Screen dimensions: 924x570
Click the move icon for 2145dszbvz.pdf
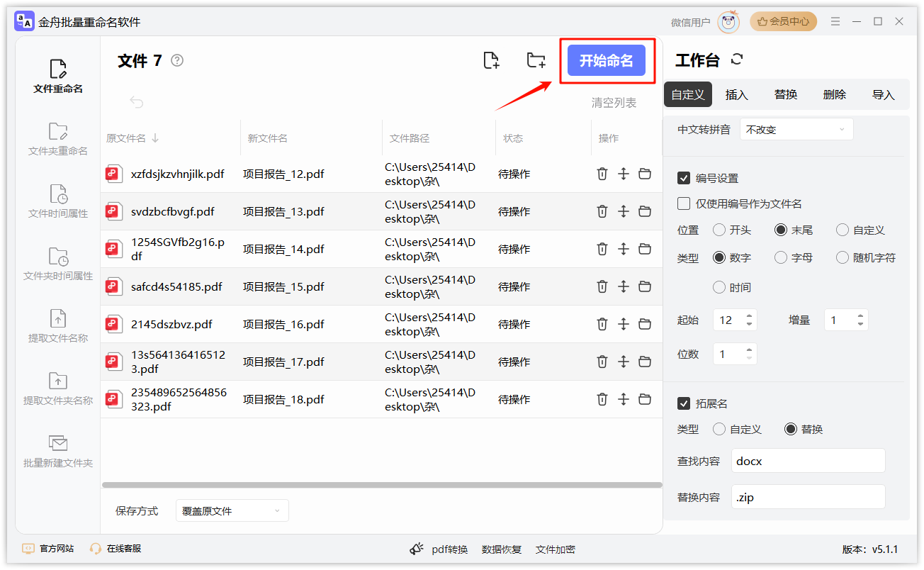[624, 324]
